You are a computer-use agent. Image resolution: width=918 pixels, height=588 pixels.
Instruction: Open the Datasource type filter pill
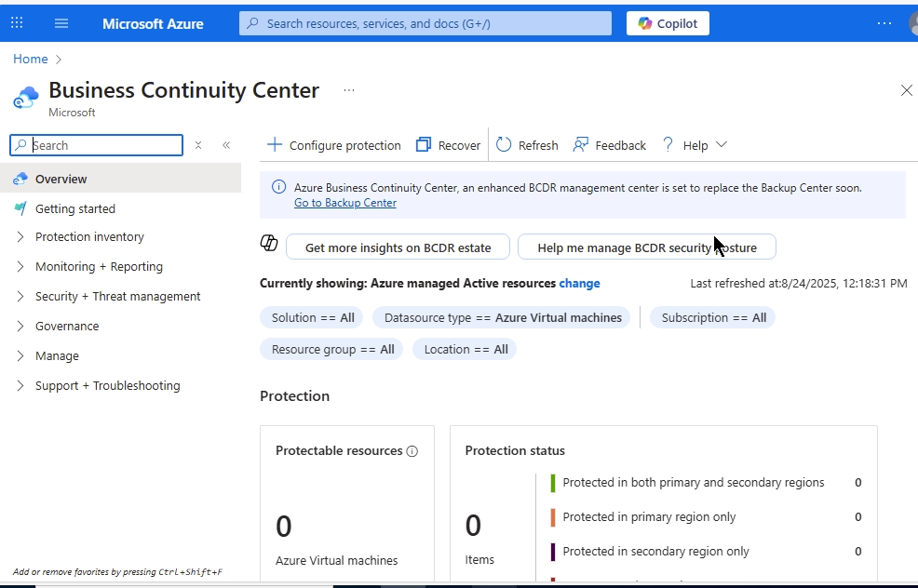click(x=503, y=317)
